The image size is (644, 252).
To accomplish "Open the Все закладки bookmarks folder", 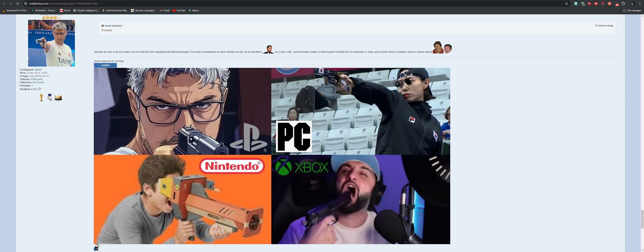I will pyautogui.click(x=632, y=10).
